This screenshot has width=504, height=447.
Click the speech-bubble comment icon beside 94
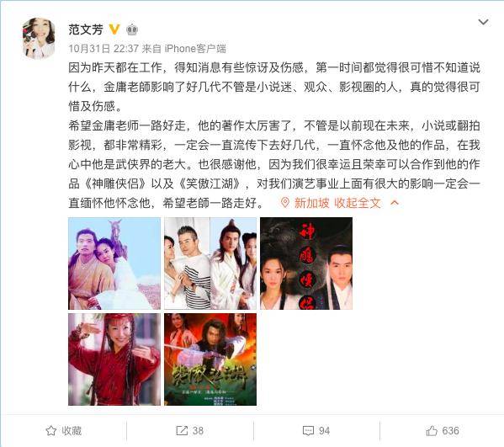point(308,431)
